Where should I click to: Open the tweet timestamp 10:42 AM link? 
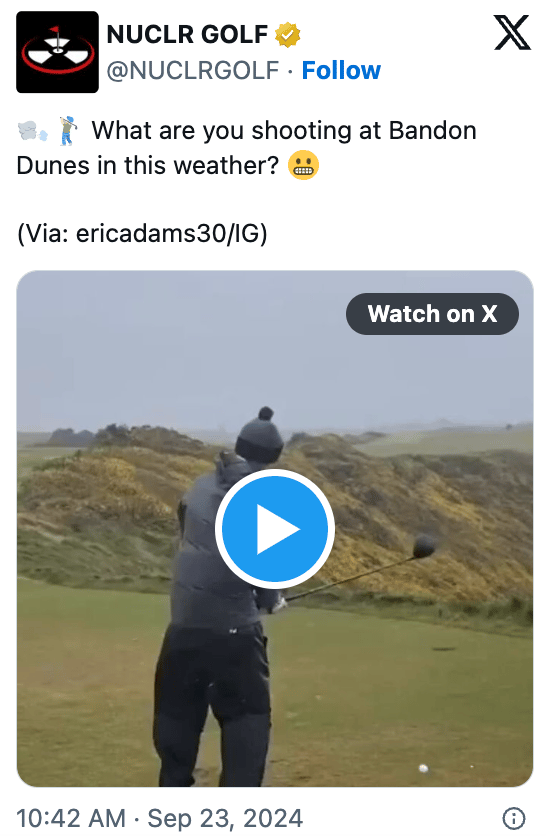(71, 818)
